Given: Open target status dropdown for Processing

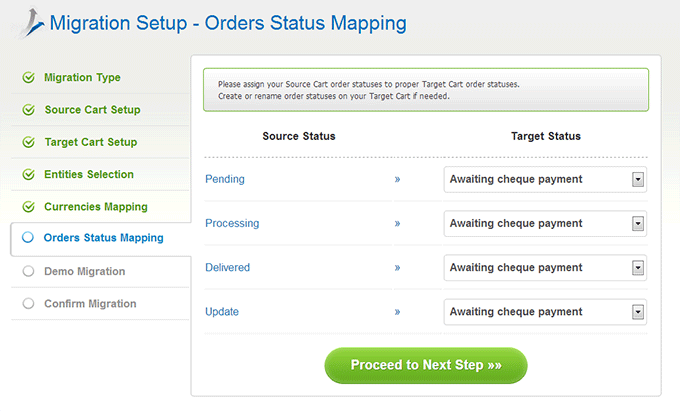Looking at the screenshot, I should click(545, 224).
